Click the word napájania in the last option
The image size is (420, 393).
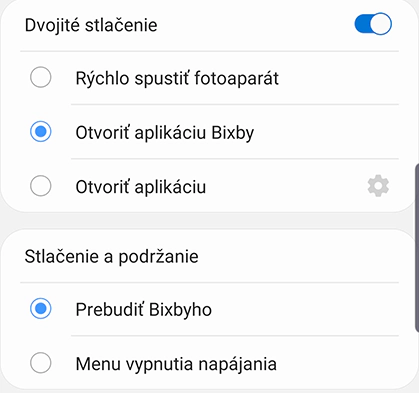(238, 365)
